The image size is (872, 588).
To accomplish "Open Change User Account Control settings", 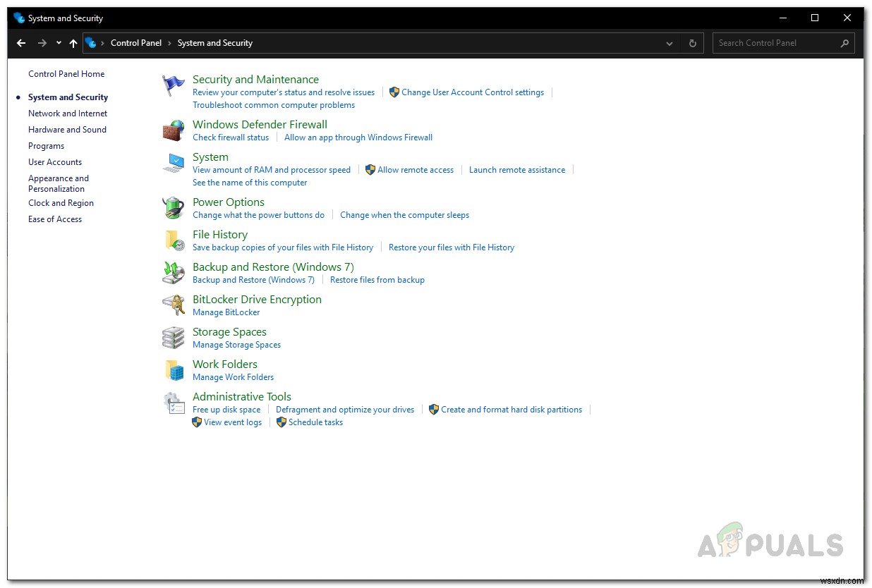I will click(x=473, y=92).
